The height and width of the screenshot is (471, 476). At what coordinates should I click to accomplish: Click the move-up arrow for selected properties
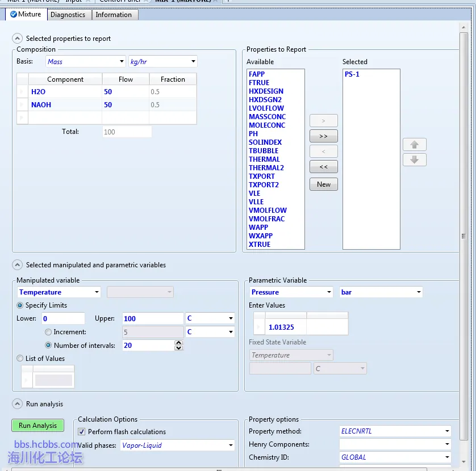[x=414, y=145]
